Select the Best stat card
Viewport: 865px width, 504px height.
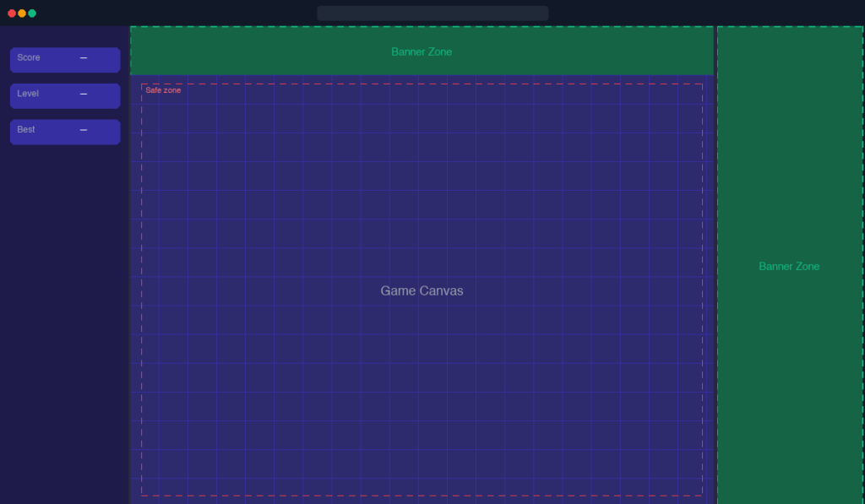(65, 132)
